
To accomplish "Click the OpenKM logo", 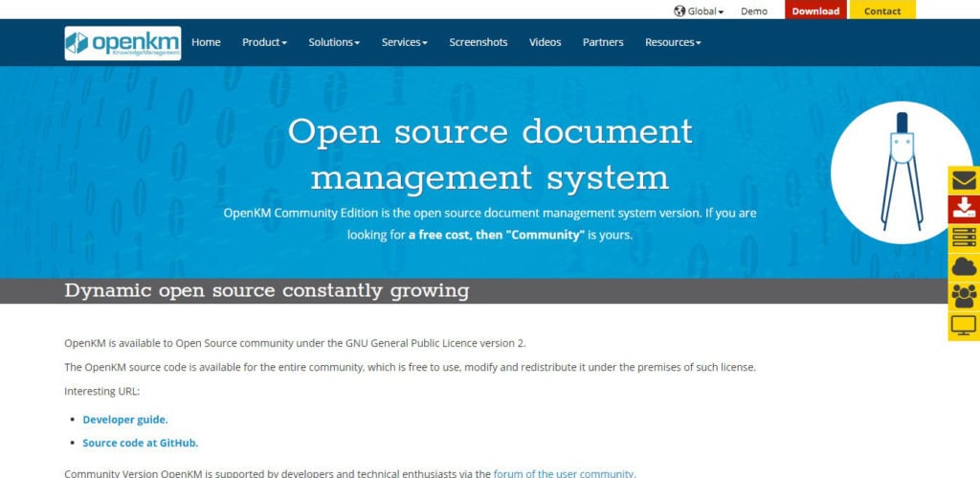I will point(122,42).
